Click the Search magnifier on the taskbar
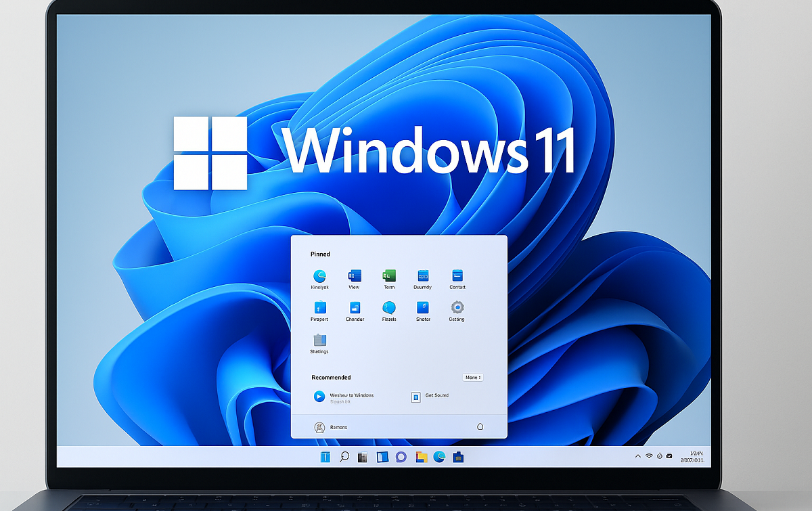The height and width of the screenshot is (511, 812). (x=344, y=457)
